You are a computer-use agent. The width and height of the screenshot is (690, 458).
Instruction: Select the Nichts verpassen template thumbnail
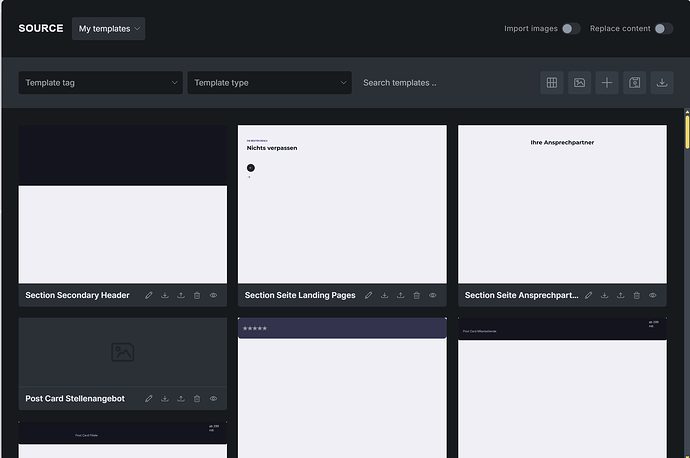pos(342,204)
